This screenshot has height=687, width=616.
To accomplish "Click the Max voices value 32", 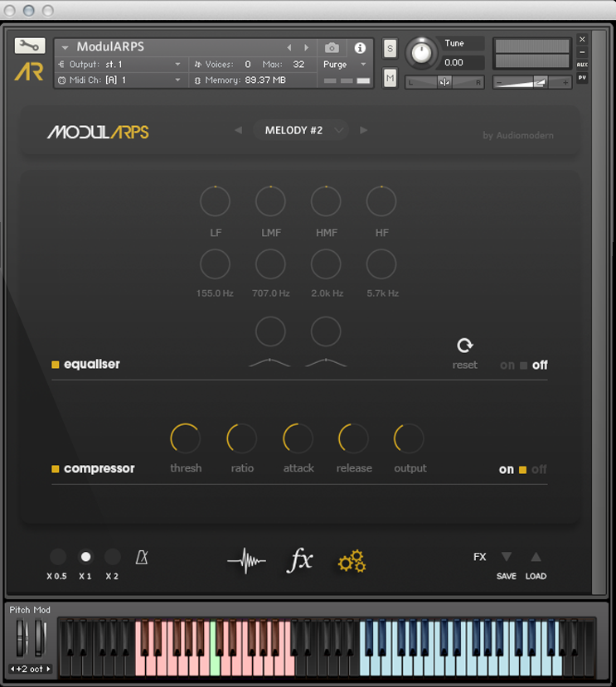I will 298,65.
